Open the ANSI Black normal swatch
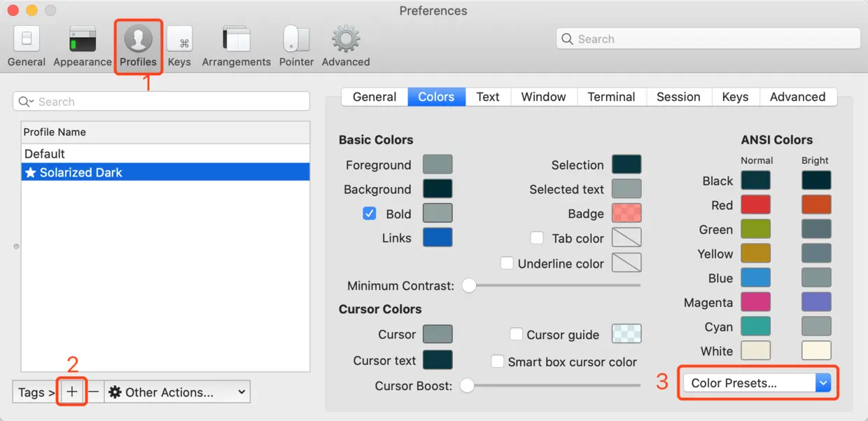The height and width of the screenshot is (421, 868). (755, 180)
